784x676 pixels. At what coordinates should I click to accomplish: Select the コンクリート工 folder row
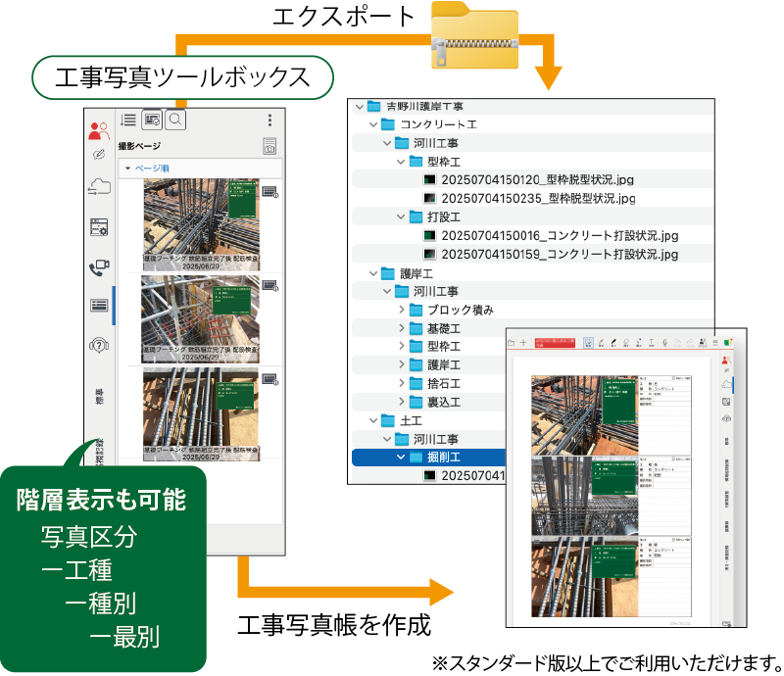[x=533, y=124]
